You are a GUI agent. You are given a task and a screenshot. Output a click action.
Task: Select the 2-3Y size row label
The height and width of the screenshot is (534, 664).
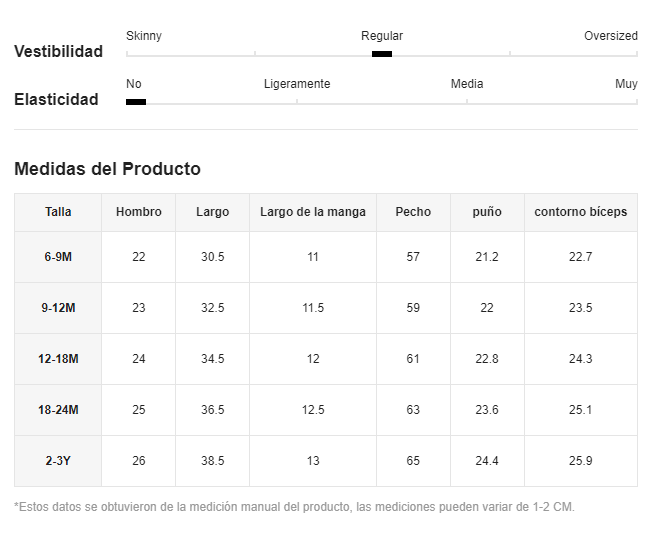[58, 461]
